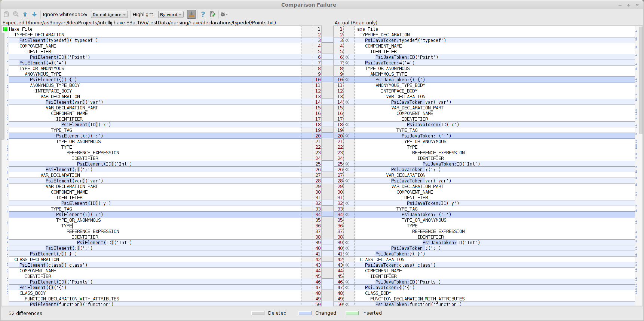Image resolution: width=644 pixels, height=321 pixels.
Task: Apply change arrow at line 10
Action: pyautogui.click(x=347, y=80)
